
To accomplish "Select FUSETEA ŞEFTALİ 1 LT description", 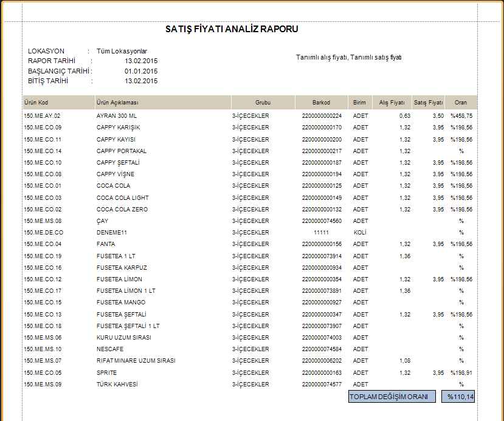I will [x=128, y=326].
